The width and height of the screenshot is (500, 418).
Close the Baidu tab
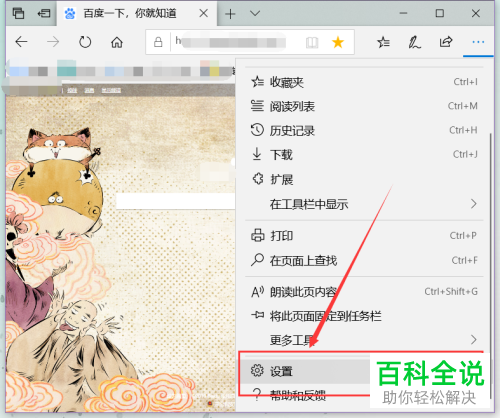pyautogui.click(x=203, y=13)
